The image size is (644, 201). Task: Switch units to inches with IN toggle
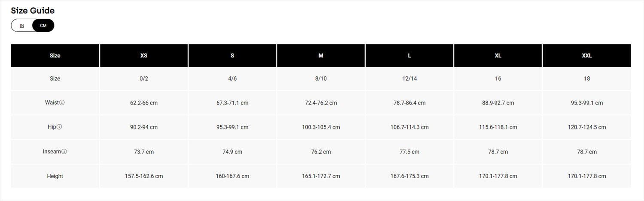click(x=22, y=26)
